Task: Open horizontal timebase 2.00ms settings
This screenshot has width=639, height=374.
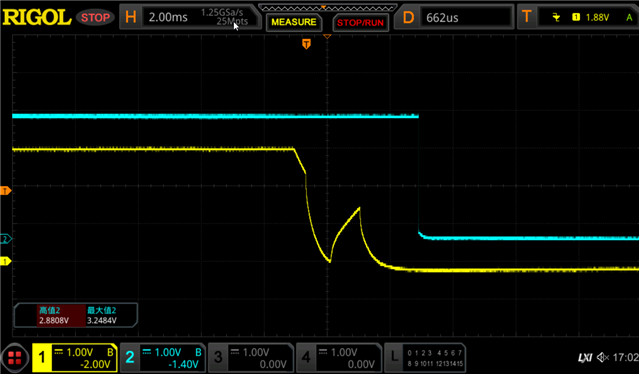Action: point(190,17)
